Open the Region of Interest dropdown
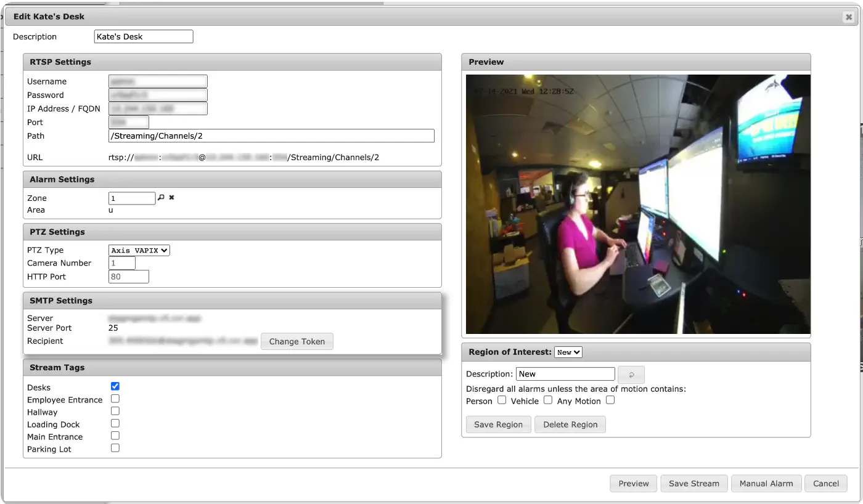Screen dimensions: 863x504 568,352
